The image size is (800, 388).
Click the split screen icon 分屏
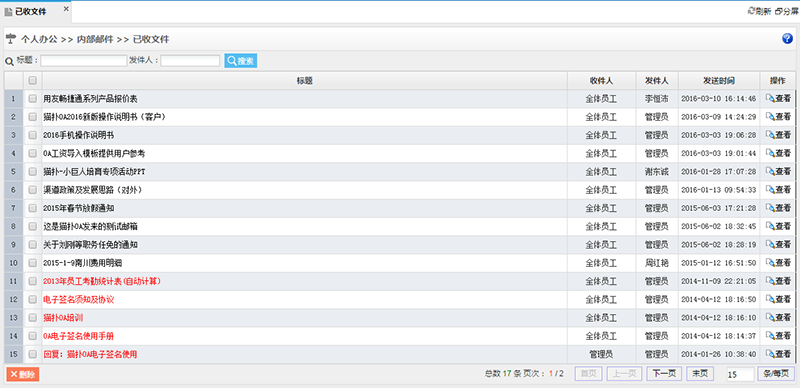pos(786,11)
